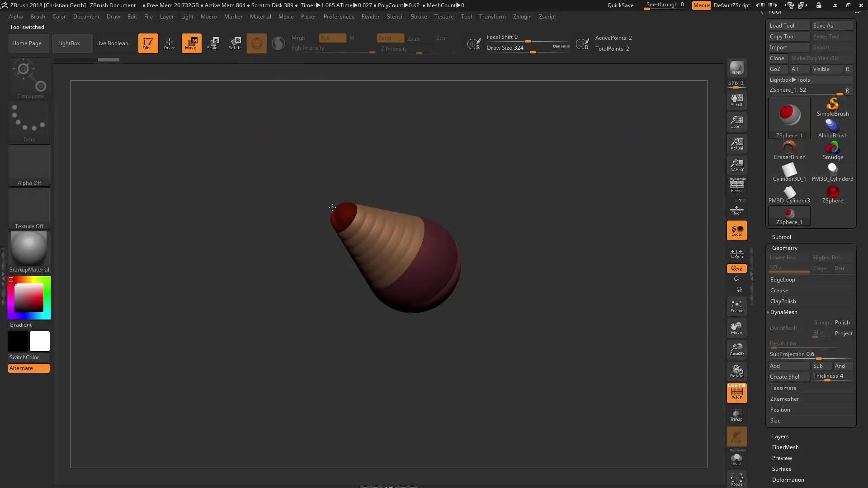
Task: Click the Copy Tool button
Action: click(x=789, y=37)
